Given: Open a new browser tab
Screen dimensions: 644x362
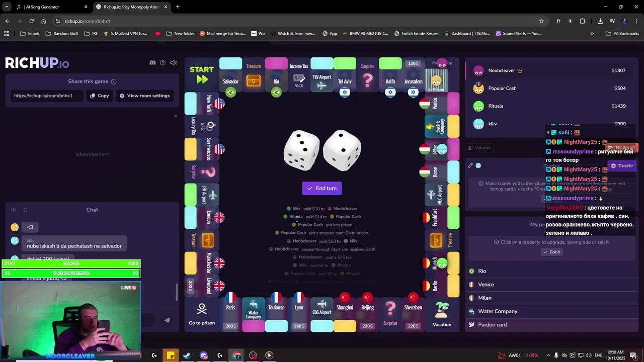Looking at the screenshot, I should [178, 7].
